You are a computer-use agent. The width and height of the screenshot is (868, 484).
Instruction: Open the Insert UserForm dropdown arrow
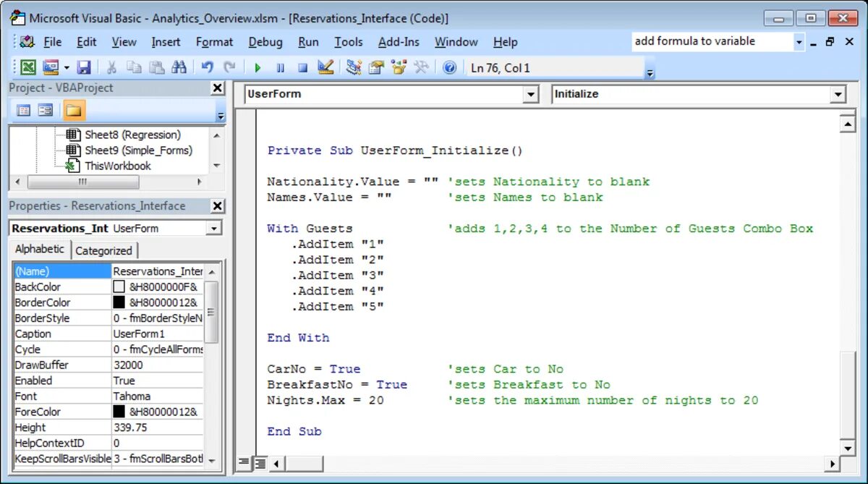[67, 68]
